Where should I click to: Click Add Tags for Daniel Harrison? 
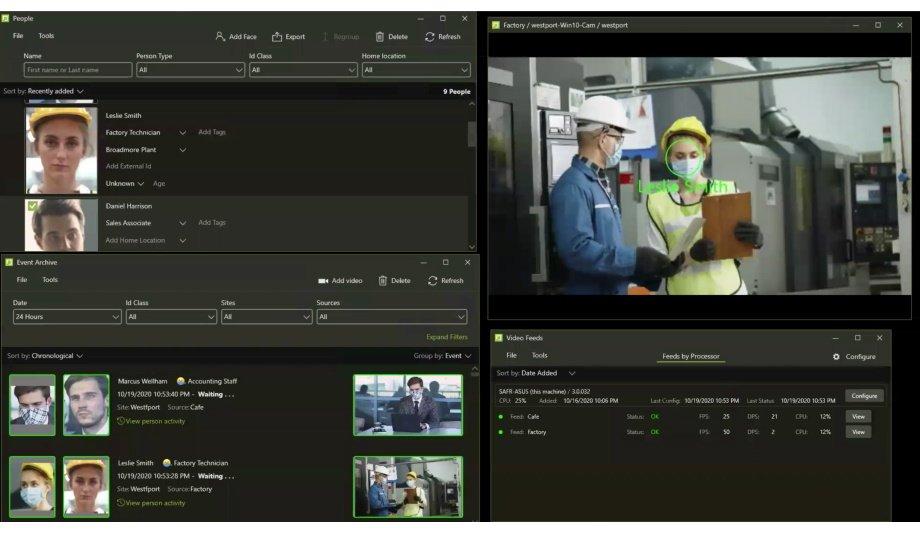click(212, 222)
